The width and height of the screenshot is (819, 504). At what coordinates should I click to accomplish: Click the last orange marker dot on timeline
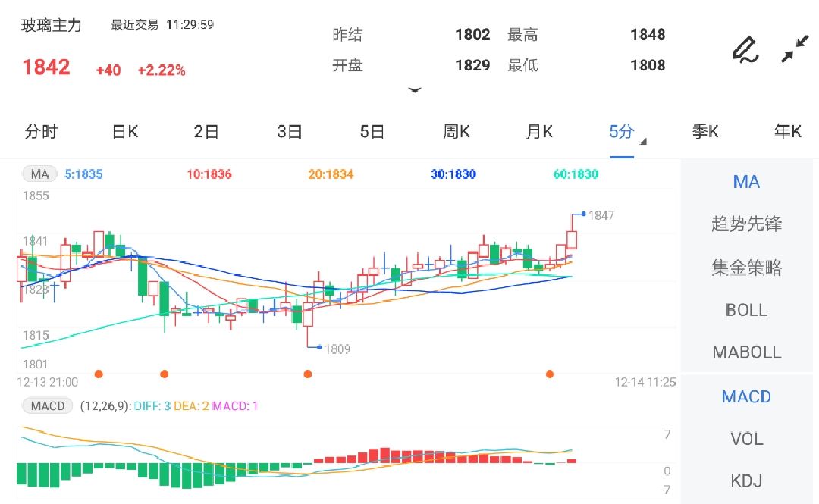point(550,374)
